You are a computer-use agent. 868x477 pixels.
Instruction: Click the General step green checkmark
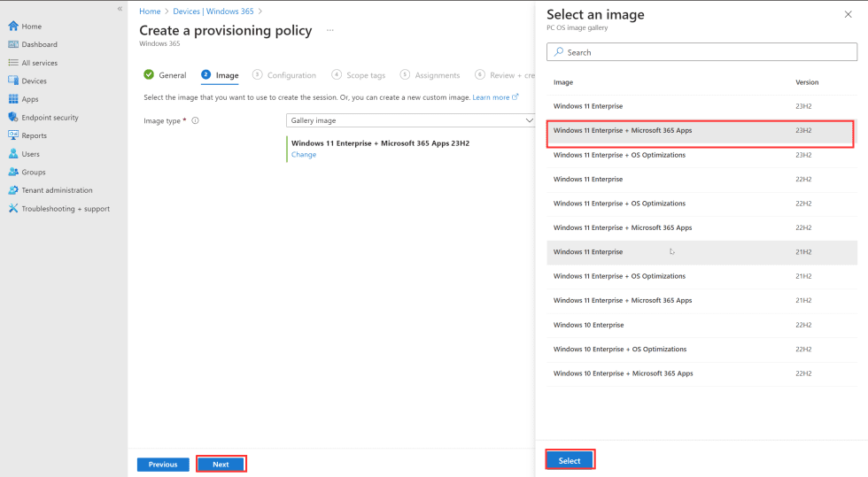click(x=149, y=74)
